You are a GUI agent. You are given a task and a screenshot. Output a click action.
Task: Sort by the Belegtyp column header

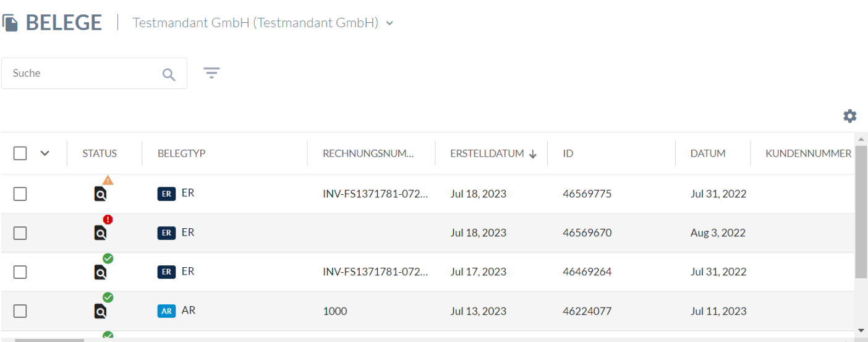pos(181,153)
